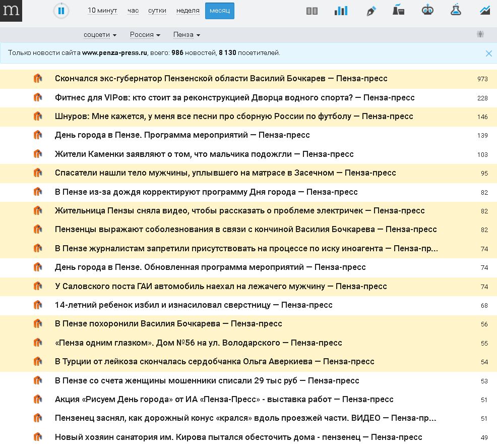Viewport: 497px width, 448px height.
Task: Close the penza-press.ru filter notice
Action: tap(488, 53)
